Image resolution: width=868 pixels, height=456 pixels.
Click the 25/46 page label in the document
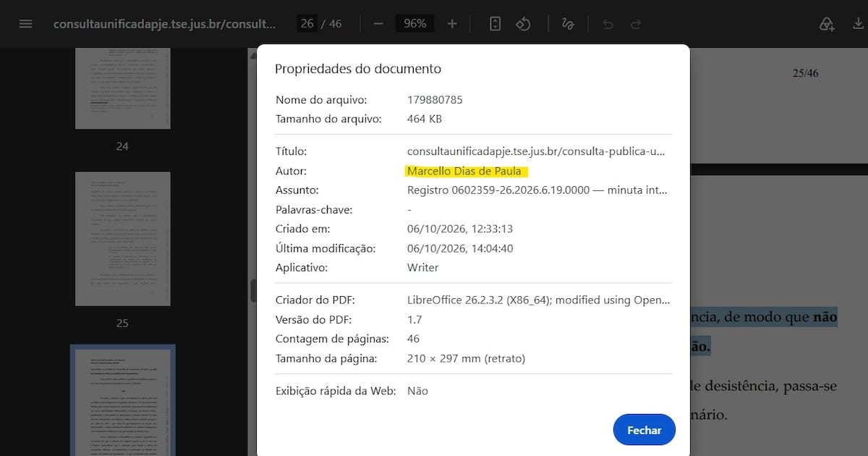point(805,73)
